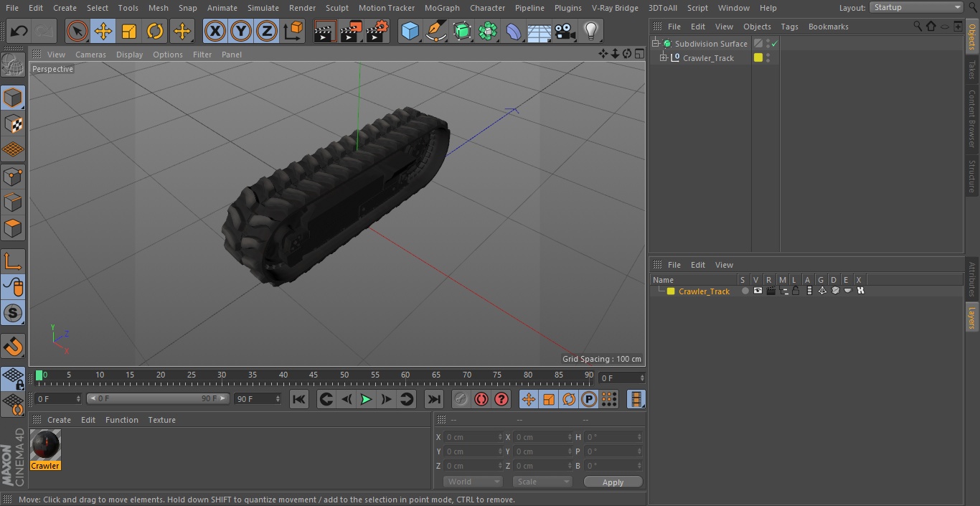Viewport: 980px width, 506px height.
Task: Click stepper on current frame field
Action: [x=641, y=378]
